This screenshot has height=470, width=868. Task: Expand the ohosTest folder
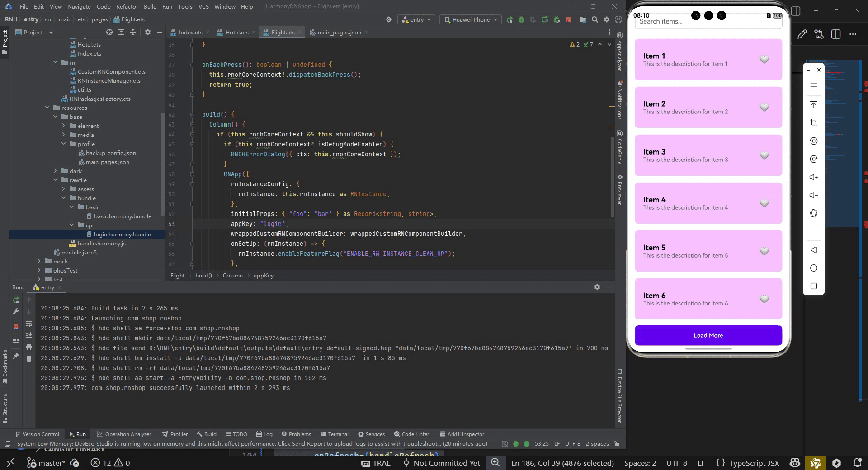pos(39,270)
